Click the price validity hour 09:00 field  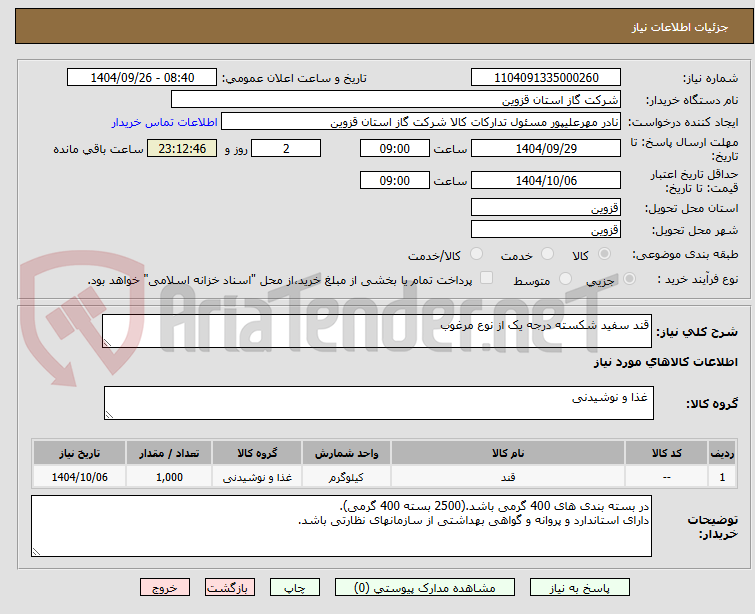point(394,180)
